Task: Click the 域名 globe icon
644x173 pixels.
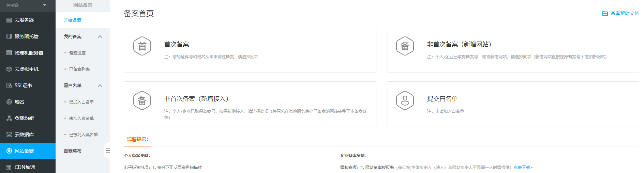Action: (x=9, y=102)
